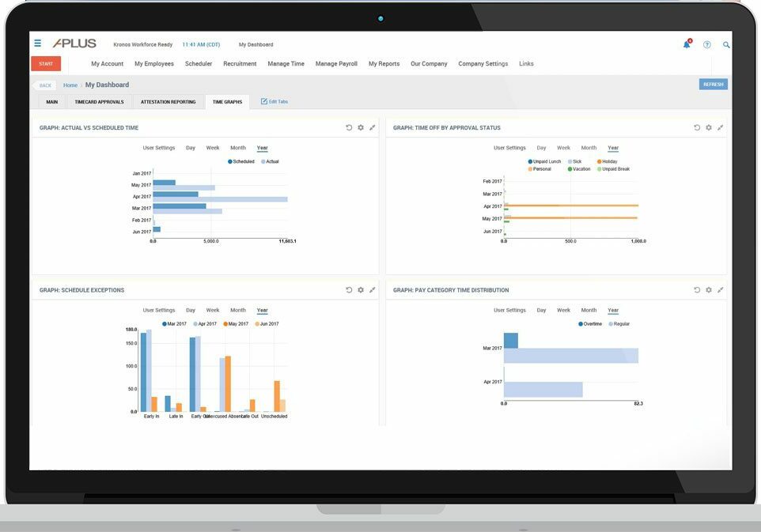This screenshot has height=532, width=761.
Task: Open the Manage Time menu
Action: point(286,63)
